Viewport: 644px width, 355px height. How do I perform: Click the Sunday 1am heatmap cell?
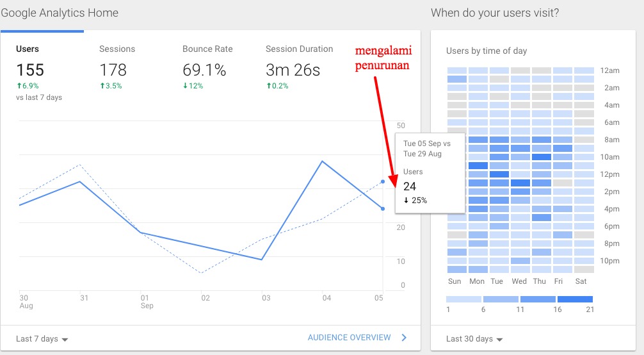pyautogui.click(x=457, y=79)
